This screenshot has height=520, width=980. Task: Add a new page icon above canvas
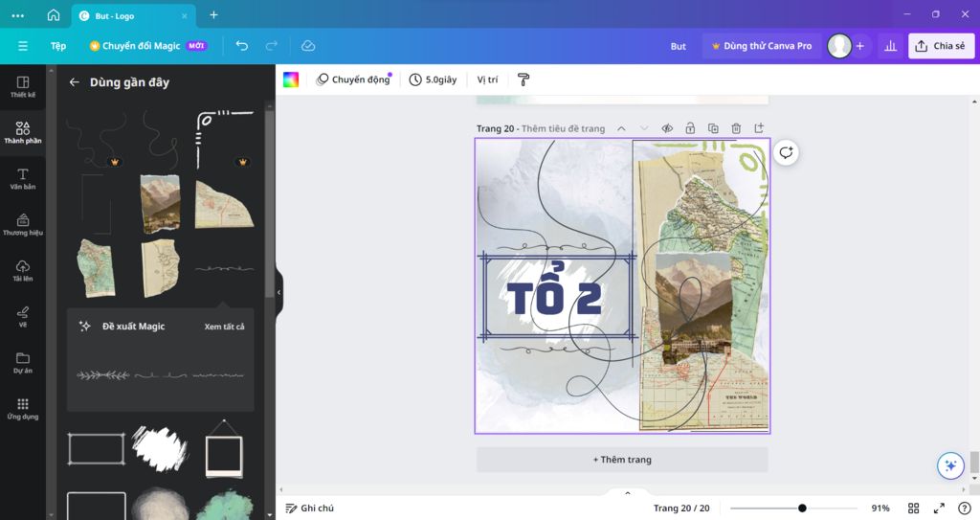coord(759,128)
